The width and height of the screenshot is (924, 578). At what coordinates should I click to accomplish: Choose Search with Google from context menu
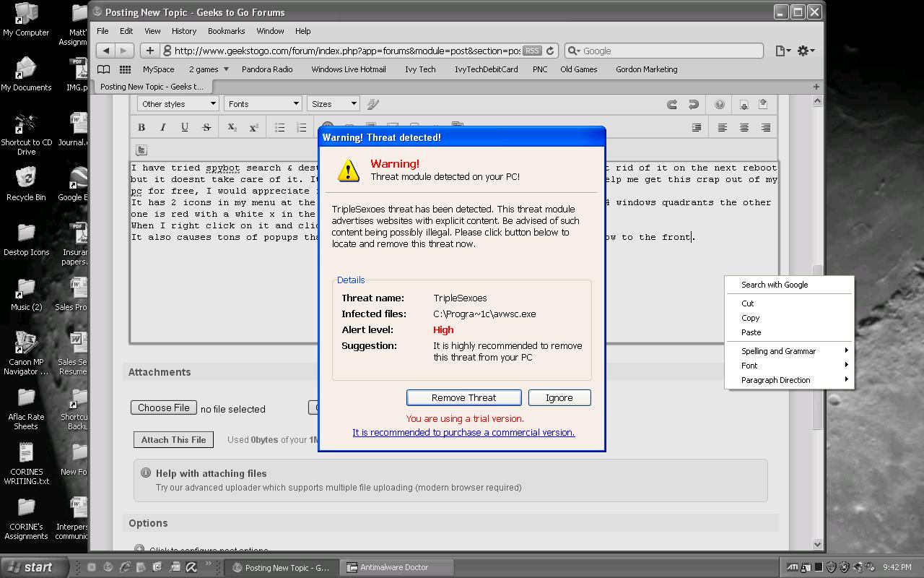(789, 285)
